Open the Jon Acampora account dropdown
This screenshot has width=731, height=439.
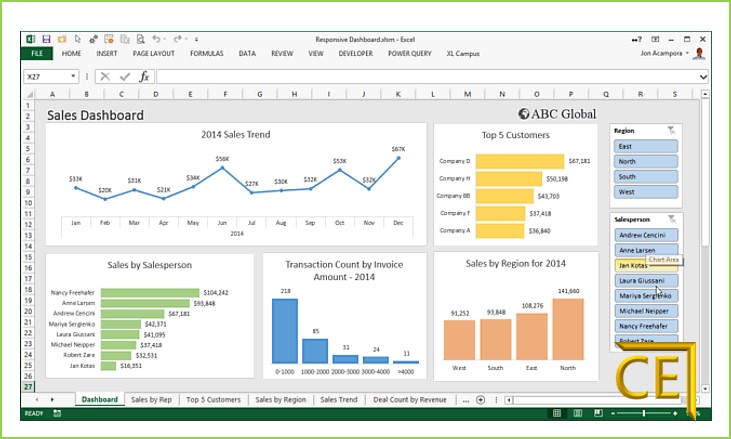pyautogui.click(x=687, y=53)
